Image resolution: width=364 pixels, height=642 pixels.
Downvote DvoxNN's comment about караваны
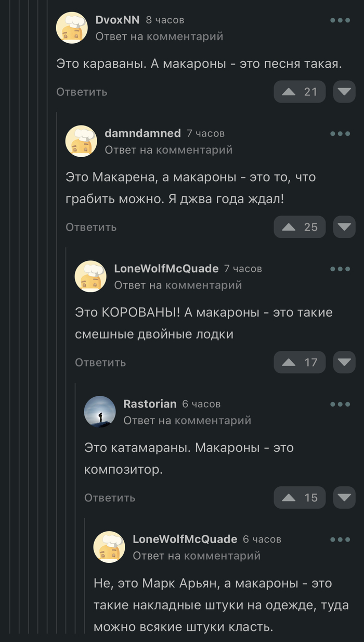coord(344,92)
